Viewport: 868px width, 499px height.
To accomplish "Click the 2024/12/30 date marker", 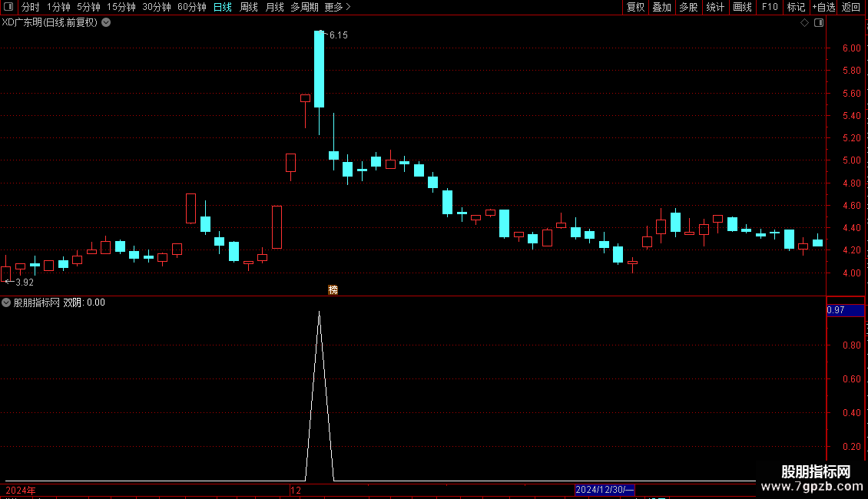I will click(x=605, y=490).
